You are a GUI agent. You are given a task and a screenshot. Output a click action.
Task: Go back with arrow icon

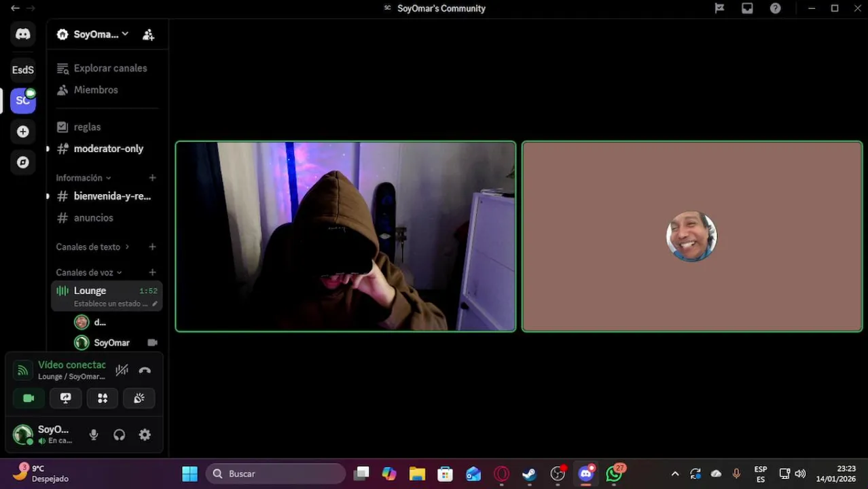pyautogui.click(x=15, y=8)
